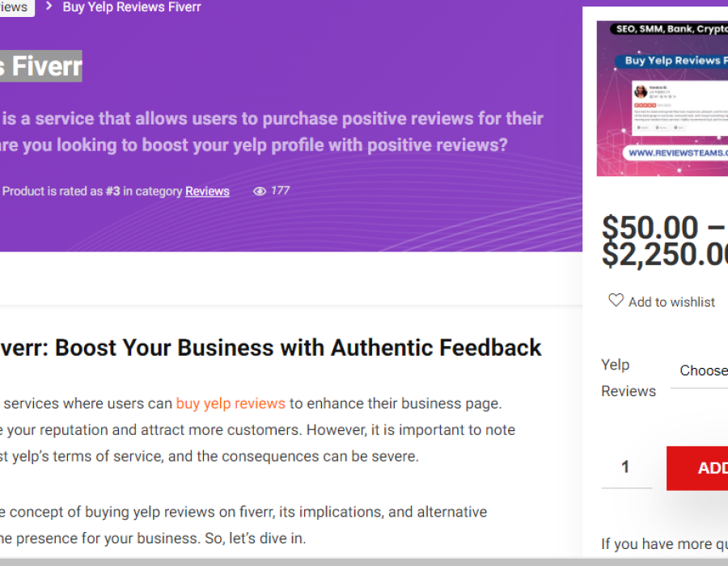Click the red star rating in the product image
728x566 pixels.
coord(645,106)
